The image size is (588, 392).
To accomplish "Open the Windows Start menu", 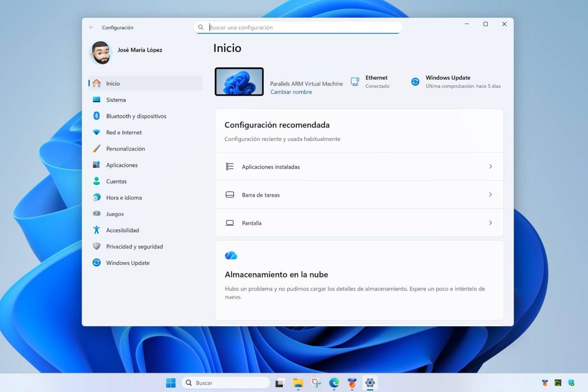I will pos(171,383).
